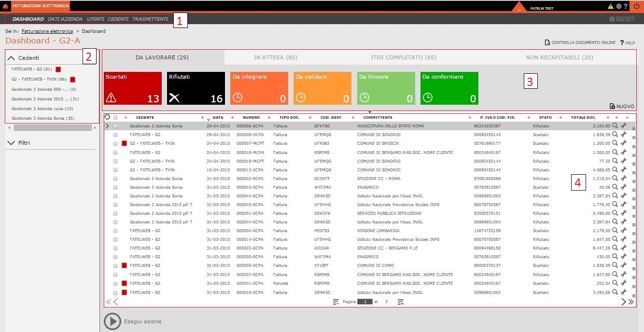Click wrench icon for document 000007-MCPT
The image size is (644, 332).
(x=624, y=143)
